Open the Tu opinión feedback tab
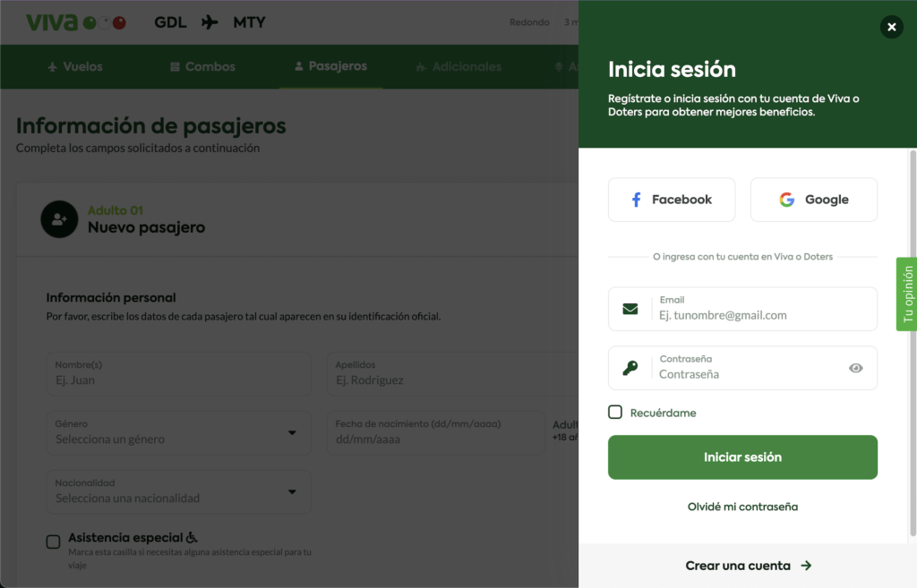 [907, 294]
